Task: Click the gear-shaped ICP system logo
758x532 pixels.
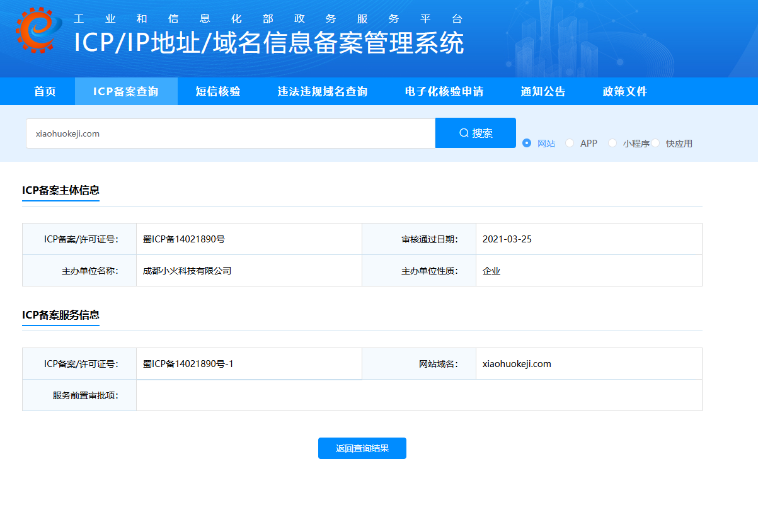Action: (x=35, y=30)
